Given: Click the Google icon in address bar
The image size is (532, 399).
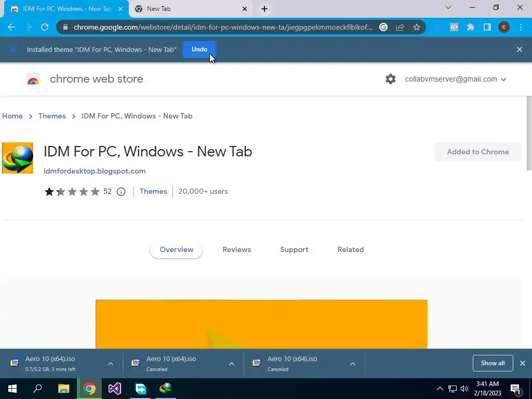Looking at the screenshot, I should pos(383,27).
